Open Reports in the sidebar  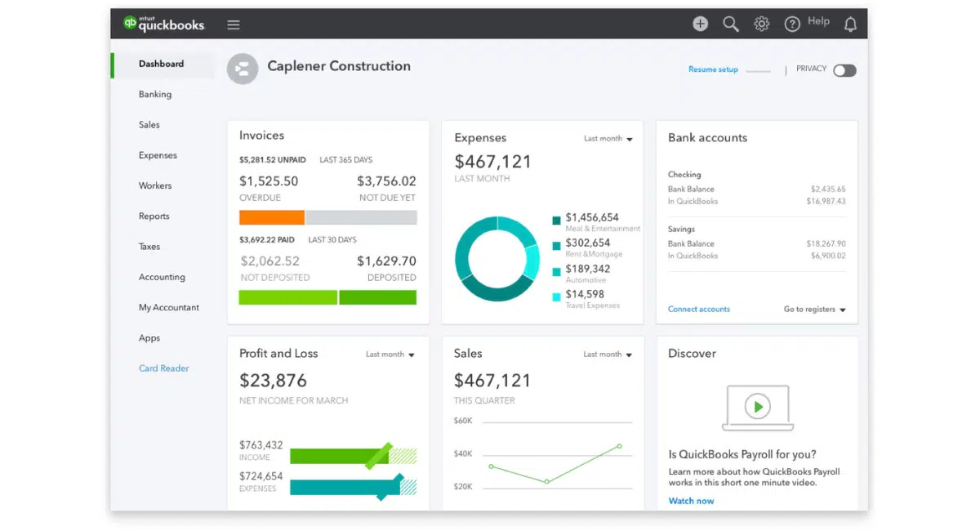point(154,216)
